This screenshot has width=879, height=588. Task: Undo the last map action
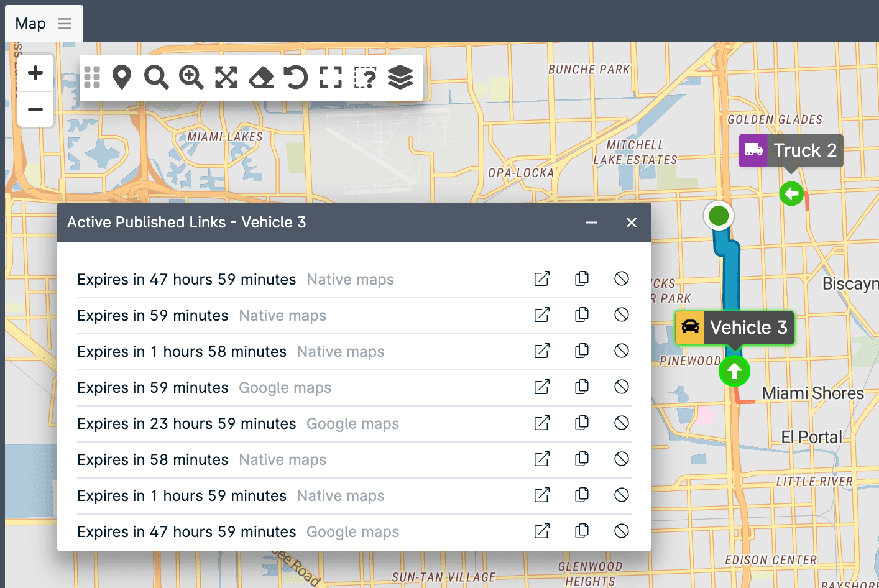click(296, 78)
